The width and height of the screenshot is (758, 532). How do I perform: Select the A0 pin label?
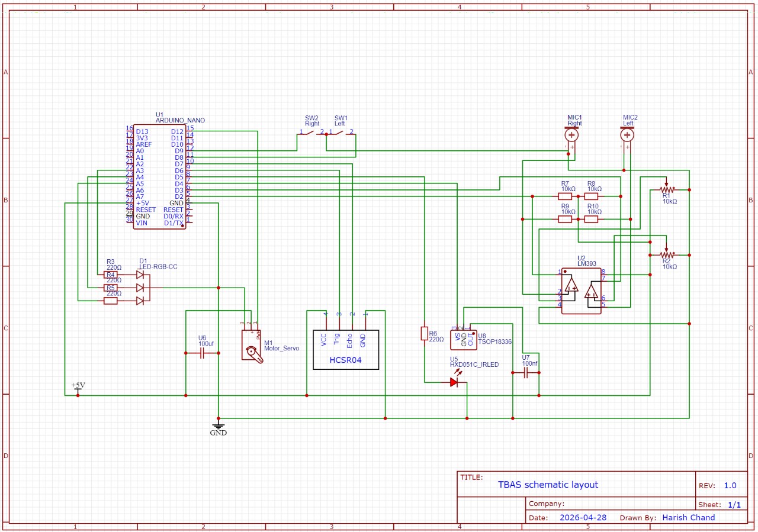140,151
